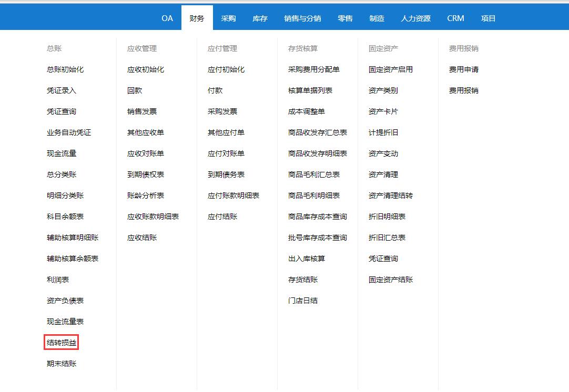569x392 pixels.
Task: Open 成本调整单
Action: [x=307, y=111]
